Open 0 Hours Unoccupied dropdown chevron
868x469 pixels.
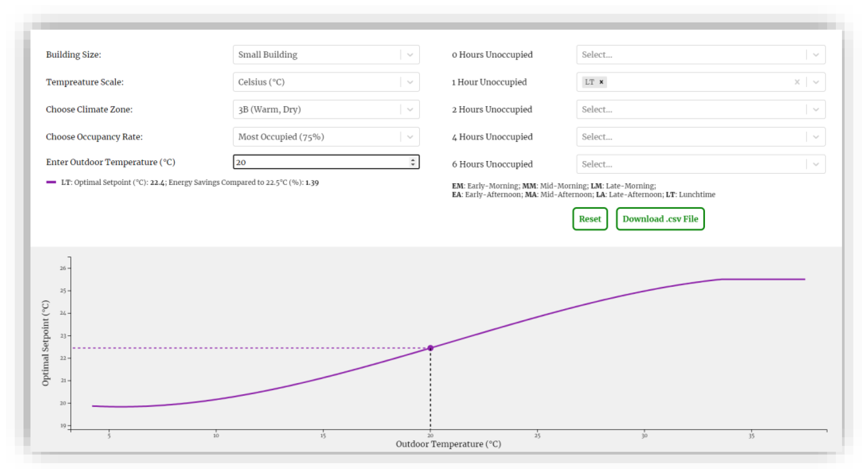pos(816,55)
